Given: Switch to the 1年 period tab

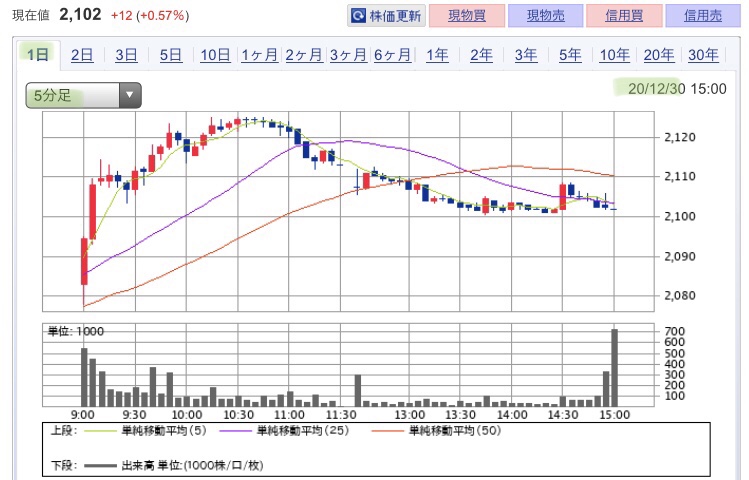Looking at the screenshot, I should pyautogui.click(x=437, y=55).
